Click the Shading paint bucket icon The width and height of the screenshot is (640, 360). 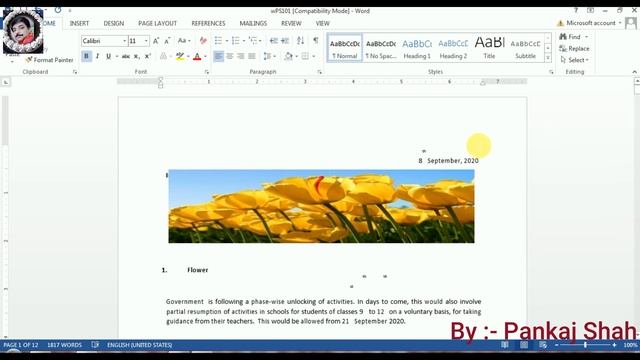tap(288, 56)
